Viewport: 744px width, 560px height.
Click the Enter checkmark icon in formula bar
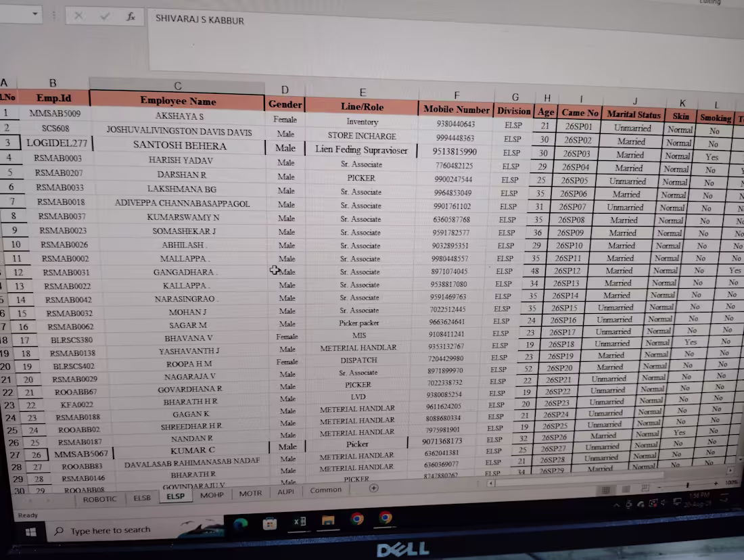click(105, 17)
